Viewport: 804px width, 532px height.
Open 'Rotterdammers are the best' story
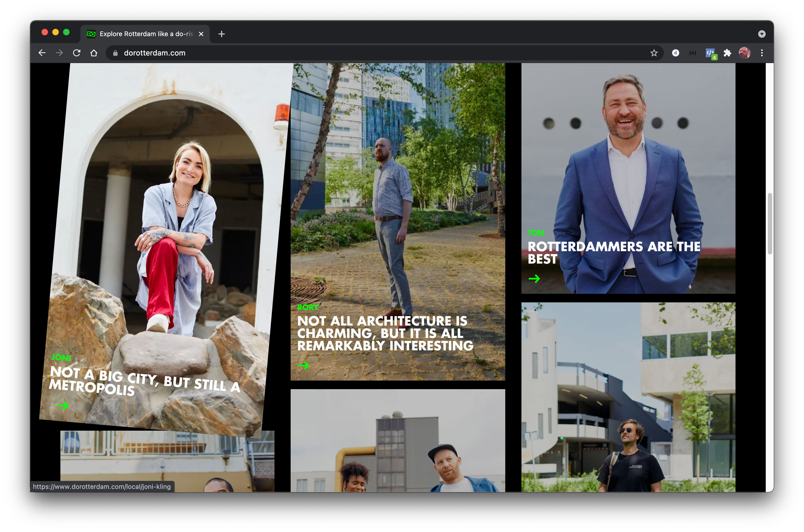(x=614, y=253)
